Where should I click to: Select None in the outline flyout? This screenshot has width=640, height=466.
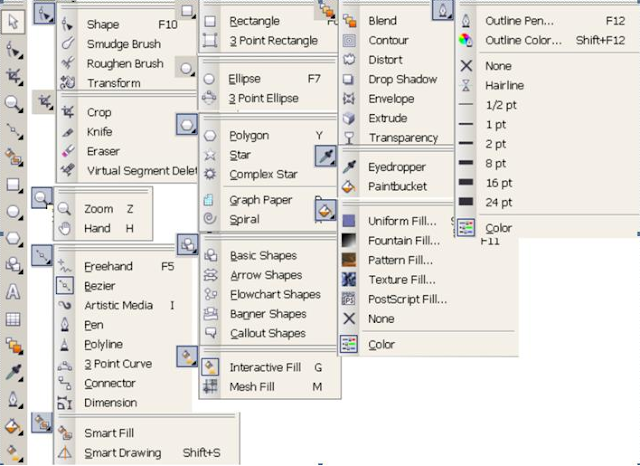(498, 66)
